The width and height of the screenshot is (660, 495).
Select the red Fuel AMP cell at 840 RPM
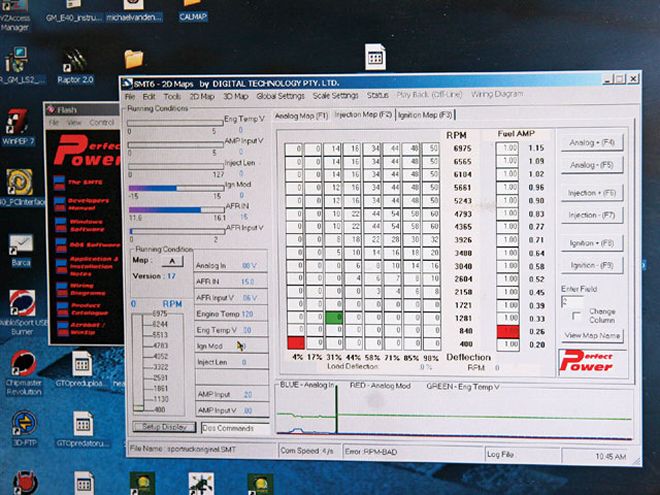pos(508,331)
